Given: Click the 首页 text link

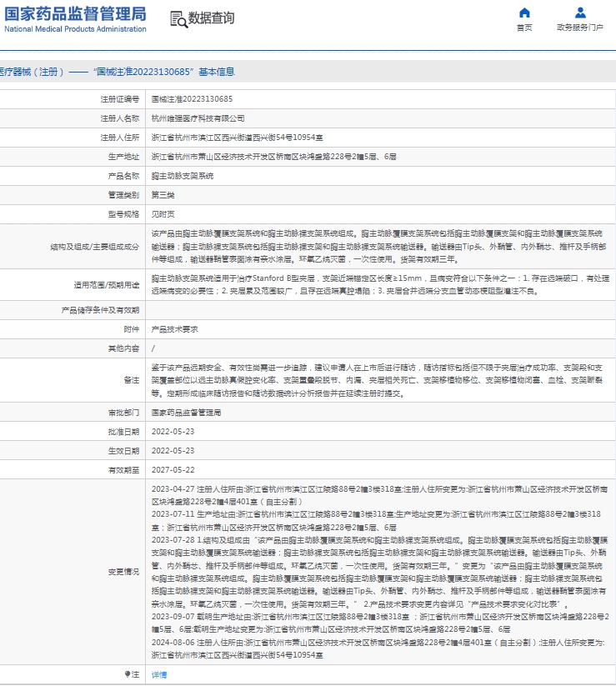Looking at the screenshot, I should tap(524, 28).
